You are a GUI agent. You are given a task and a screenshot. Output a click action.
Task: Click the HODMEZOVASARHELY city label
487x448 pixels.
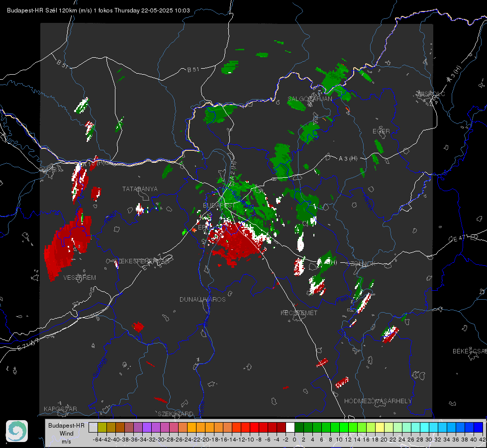(378, 401)
